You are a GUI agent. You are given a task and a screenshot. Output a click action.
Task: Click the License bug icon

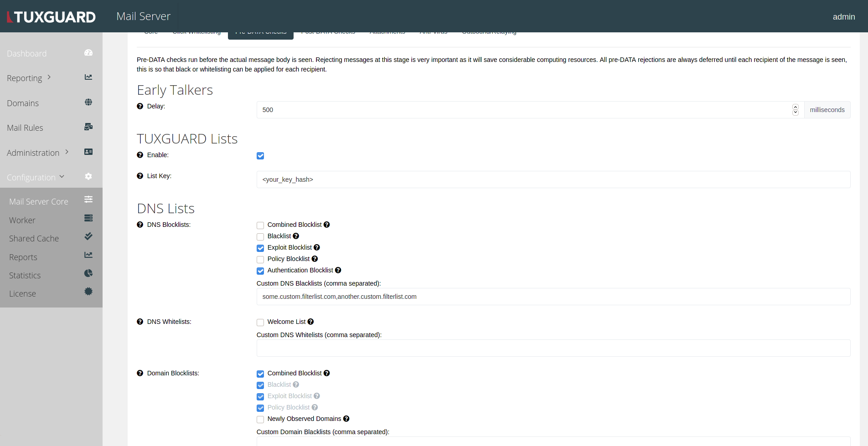click(88, 291)
